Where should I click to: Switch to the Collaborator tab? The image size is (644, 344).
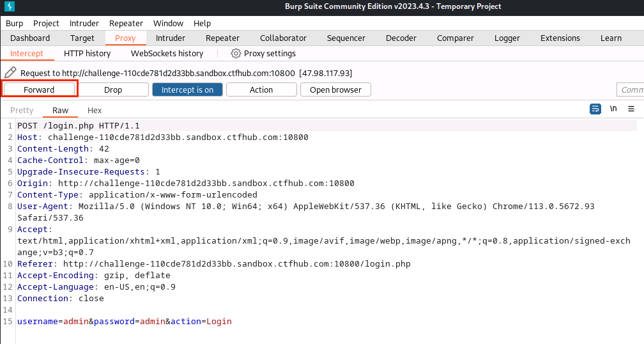pos(284,38)
